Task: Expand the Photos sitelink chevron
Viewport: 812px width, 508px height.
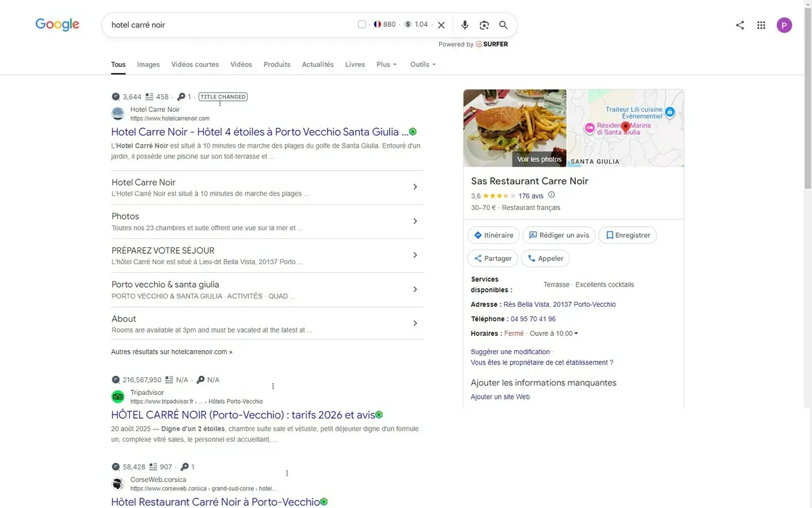Action: click(x=415, y=221)
